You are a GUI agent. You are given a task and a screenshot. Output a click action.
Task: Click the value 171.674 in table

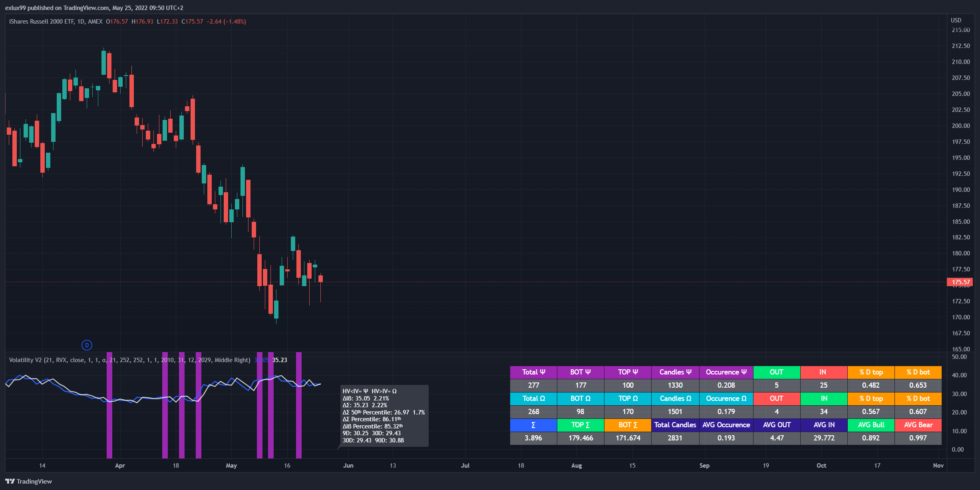628,438
